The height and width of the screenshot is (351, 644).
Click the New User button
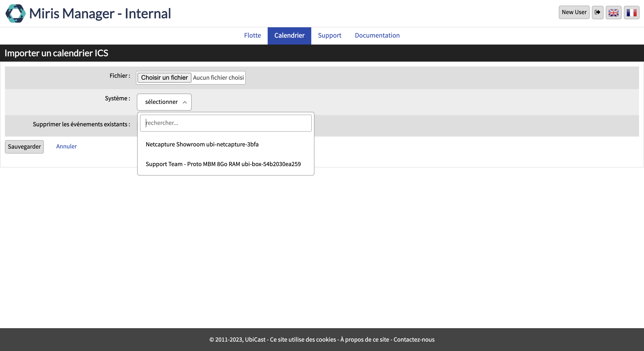click(574, 12)
